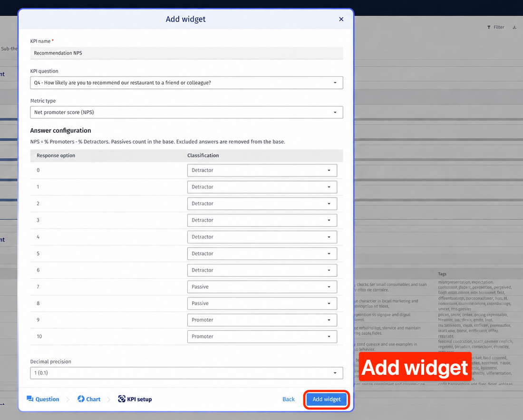This screenshot has height=420, width=523.
Task: Click the blue Add widget button
Action: 327,400
